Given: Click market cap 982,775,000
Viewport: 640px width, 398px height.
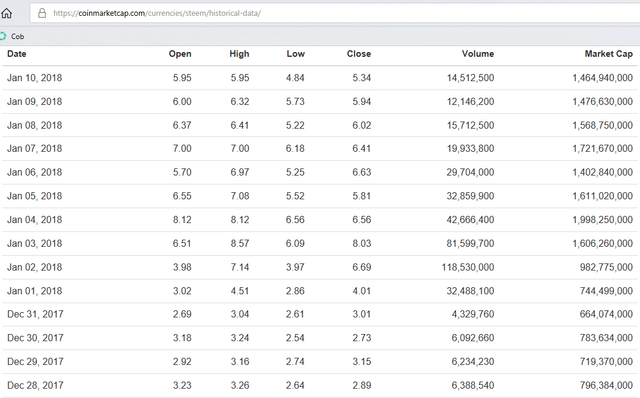Looking at the screenshot, I should pyautogui.click(x=606, y=267).
